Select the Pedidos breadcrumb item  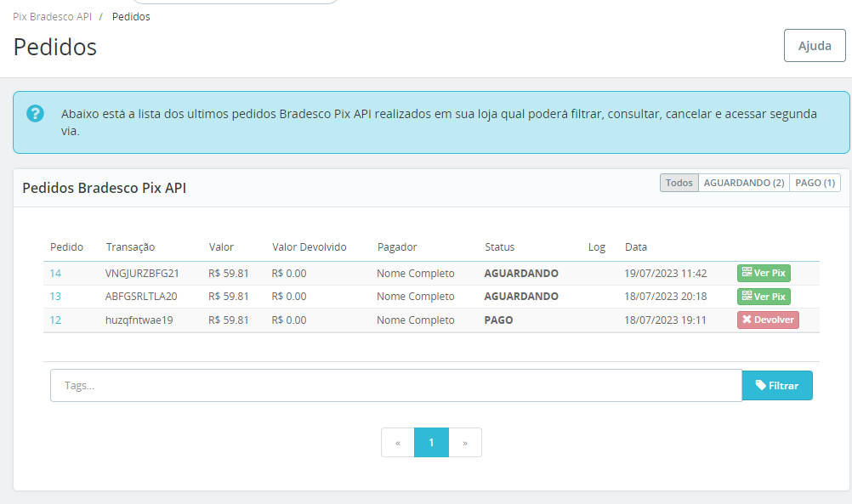tap(131, 17)
